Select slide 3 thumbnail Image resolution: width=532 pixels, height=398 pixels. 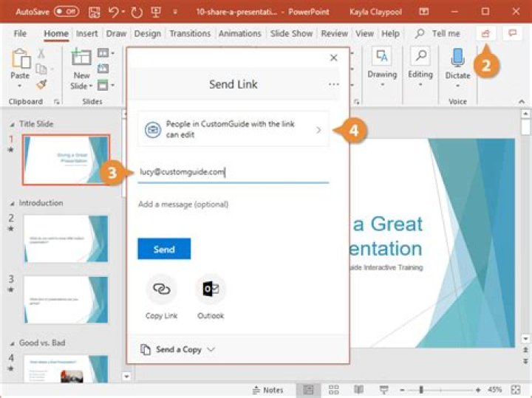tap(66, 300)
